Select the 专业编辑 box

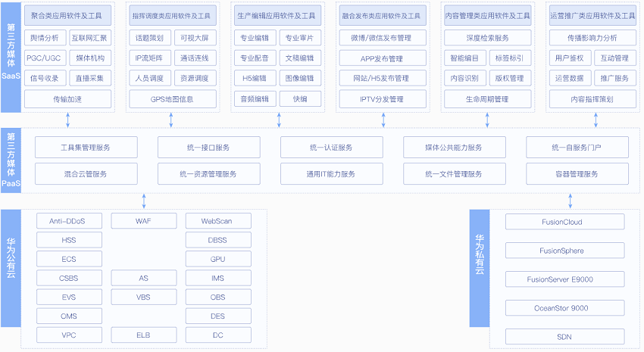(255, 38)
